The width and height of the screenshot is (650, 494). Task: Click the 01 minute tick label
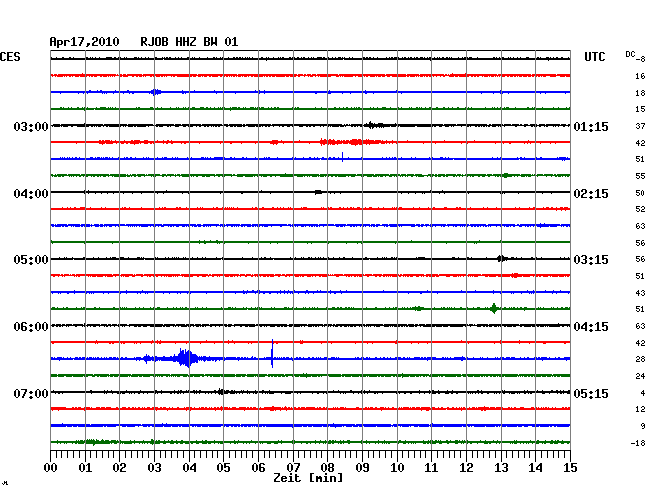coord(85,468)
